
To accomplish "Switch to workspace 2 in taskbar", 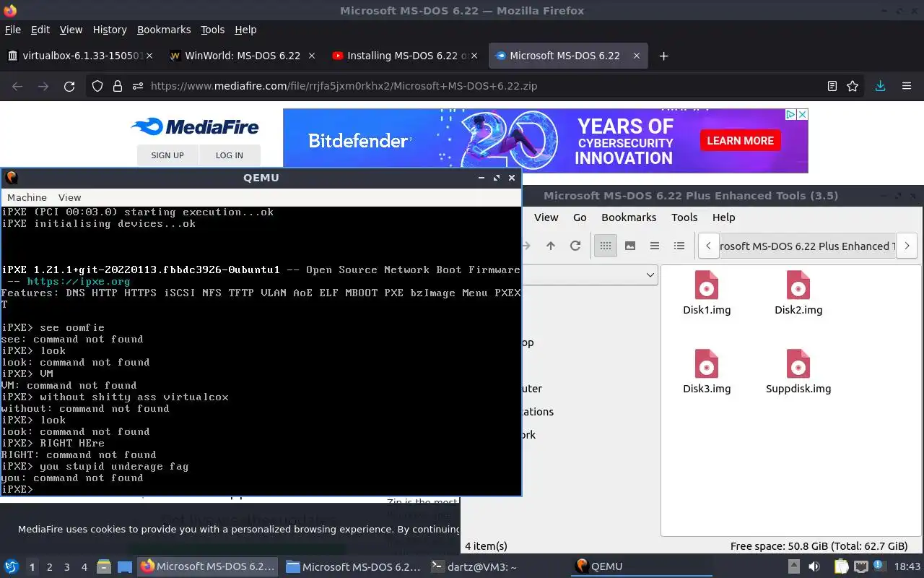I will [49, 567].
